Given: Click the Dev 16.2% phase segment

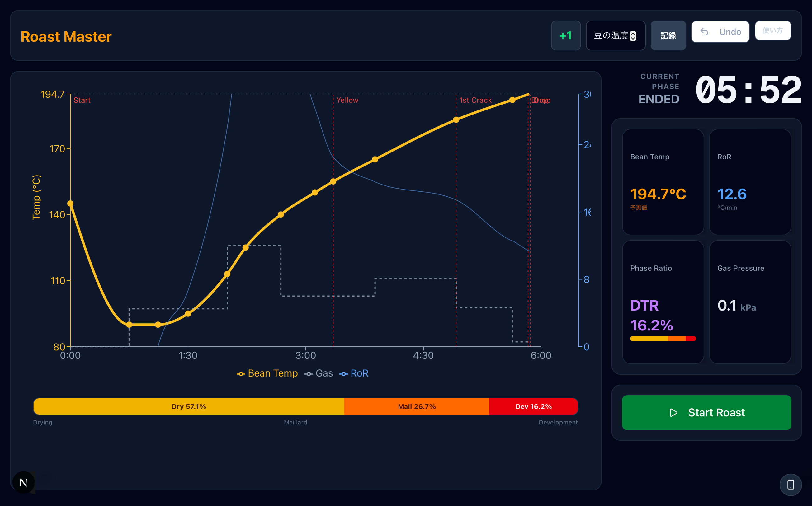Looking at the screenshot, I should [x=533, y=406].
